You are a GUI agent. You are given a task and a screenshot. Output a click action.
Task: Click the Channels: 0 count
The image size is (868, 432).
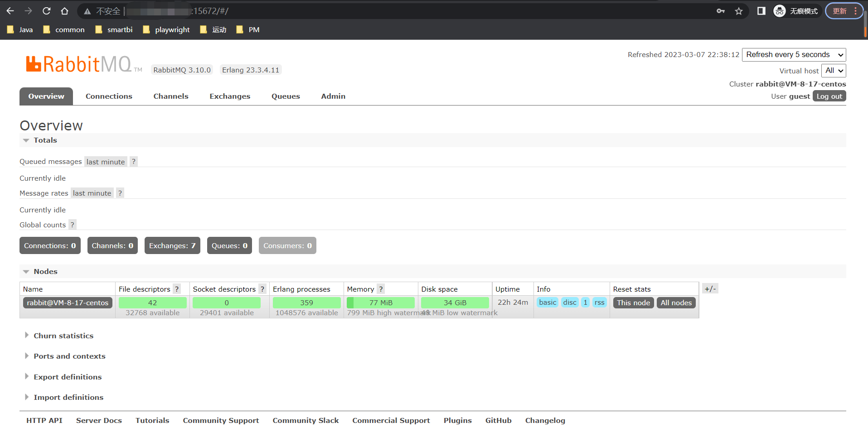112,245
